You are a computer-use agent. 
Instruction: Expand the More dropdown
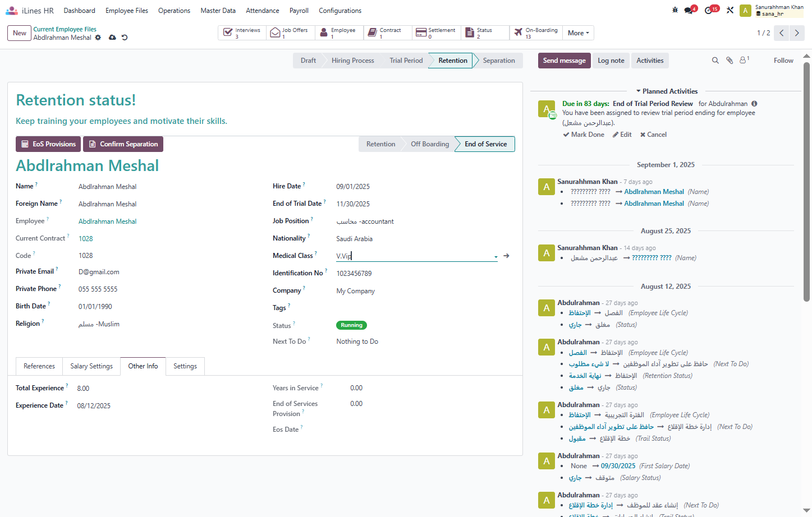[578, 33]
